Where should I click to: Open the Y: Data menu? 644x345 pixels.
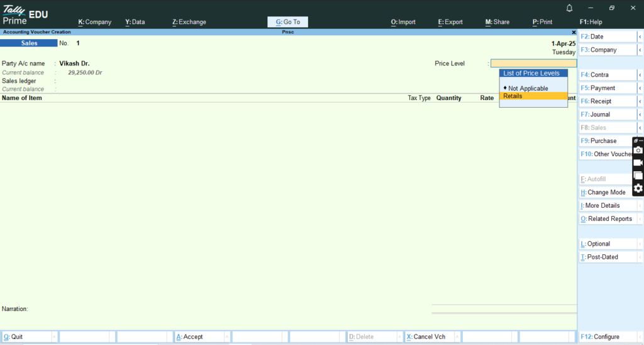click(x=135, y=22)
